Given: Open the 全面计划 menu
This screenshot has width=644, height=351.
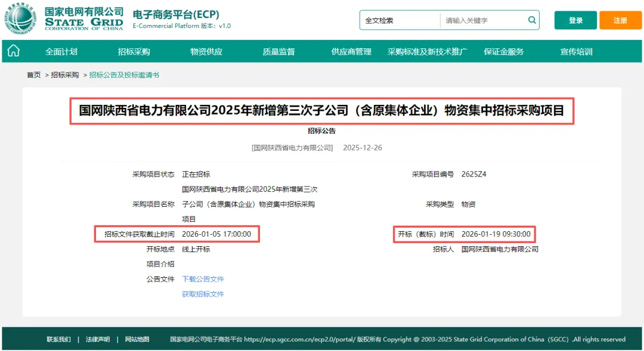Looking at the screenshot, I should (x=61, y=52).
